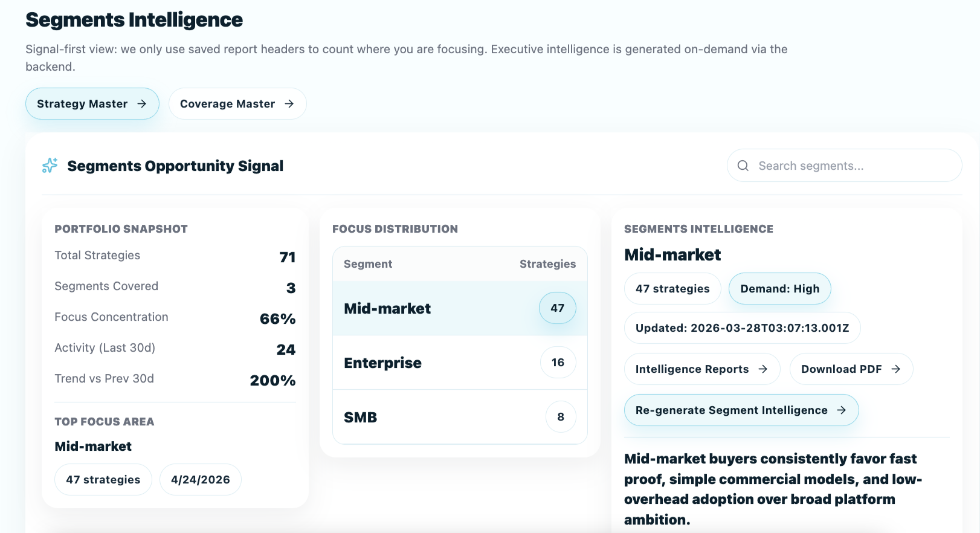
Task: Click the arrow icon on Coverage Master
Action: pos(289,104)
